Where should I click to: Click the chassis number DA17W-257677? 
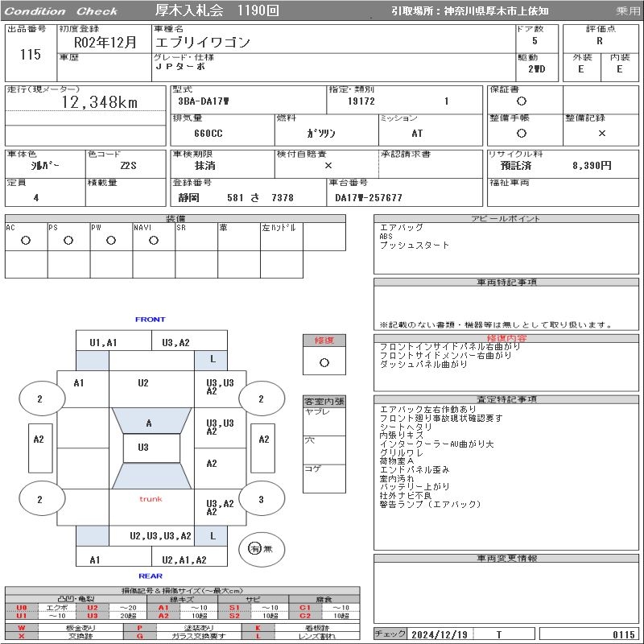(369, 197)
